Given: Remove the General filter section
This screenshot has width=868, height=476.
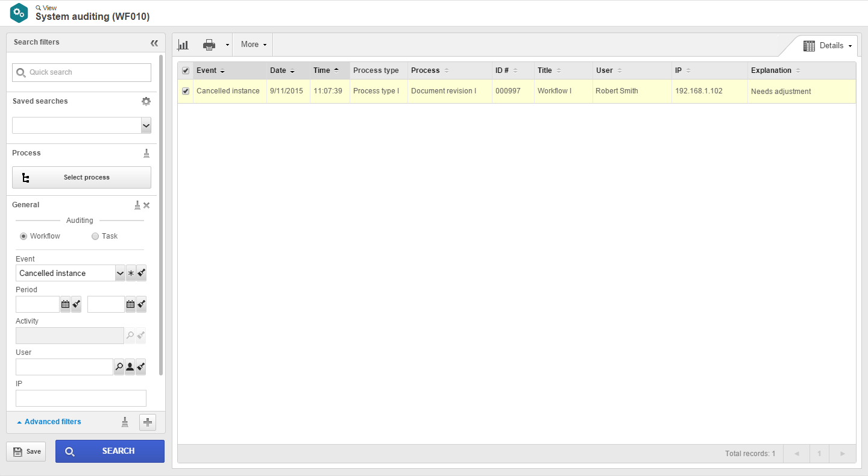Looking at the screenshot, I should pyautogui.click(x=146, y=205).
